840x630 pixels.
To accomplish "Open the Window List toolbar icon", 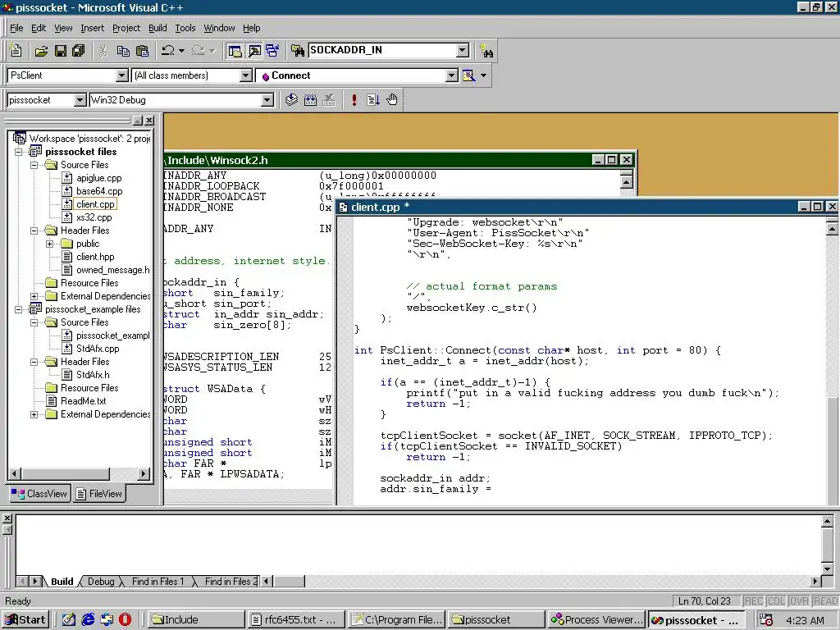I will tap(272, 50).
